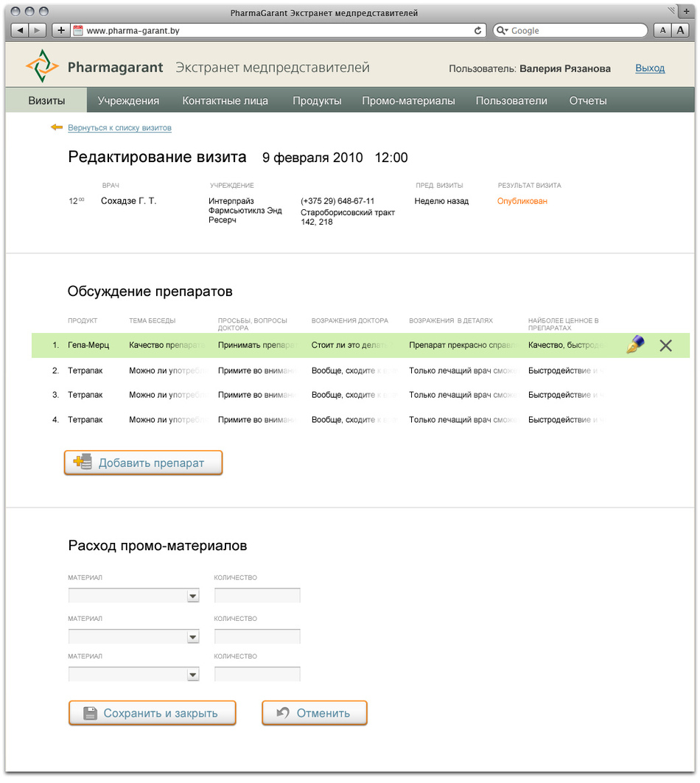Click the Pharmagarant logo icon

click(42, 68)
